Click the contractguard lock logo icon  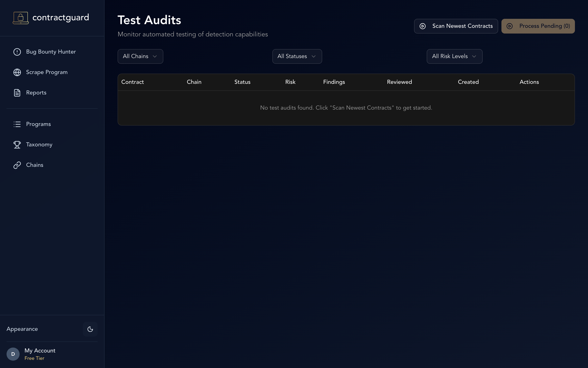21,18
